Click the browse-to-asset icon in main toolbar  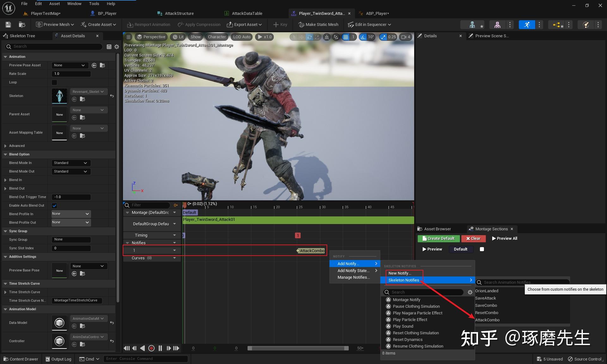coord(22,25)
